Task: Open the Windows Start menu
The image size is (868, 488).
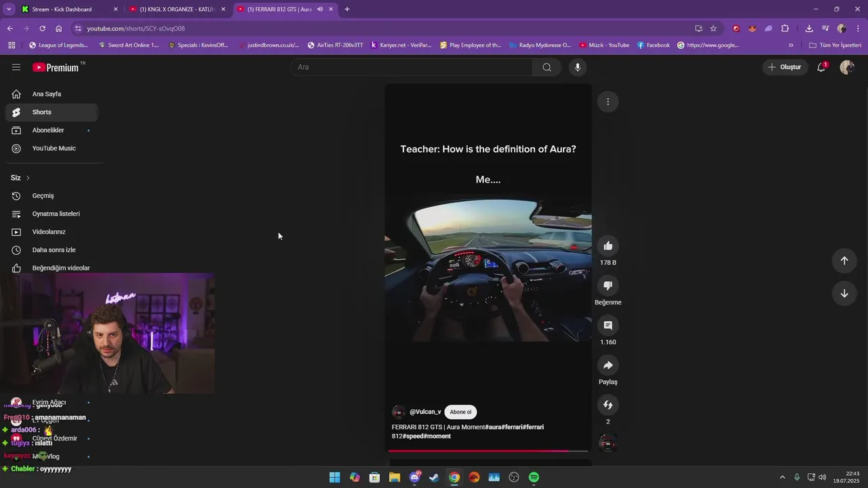Action: coord(334,477)
